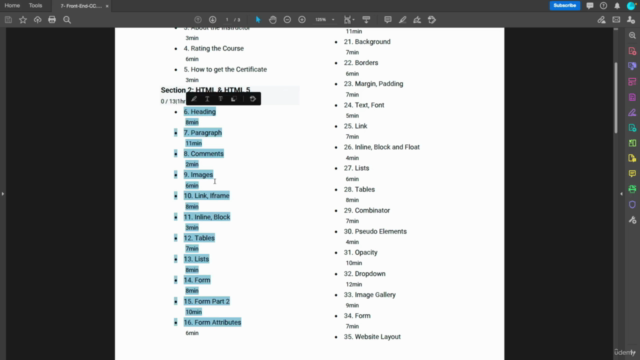Viewport: 640px width, 360px height.
Task: Zoom out with the minus icon
Action: 287,20
